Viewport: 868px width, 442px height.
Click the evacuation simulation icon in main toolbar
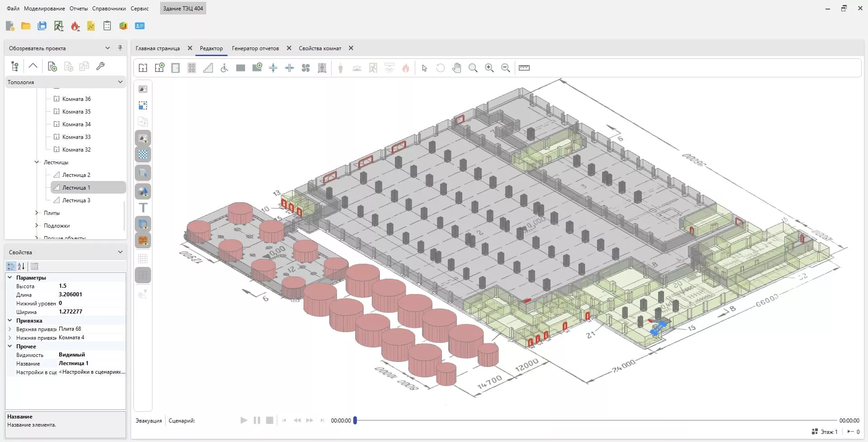(58, 26)
